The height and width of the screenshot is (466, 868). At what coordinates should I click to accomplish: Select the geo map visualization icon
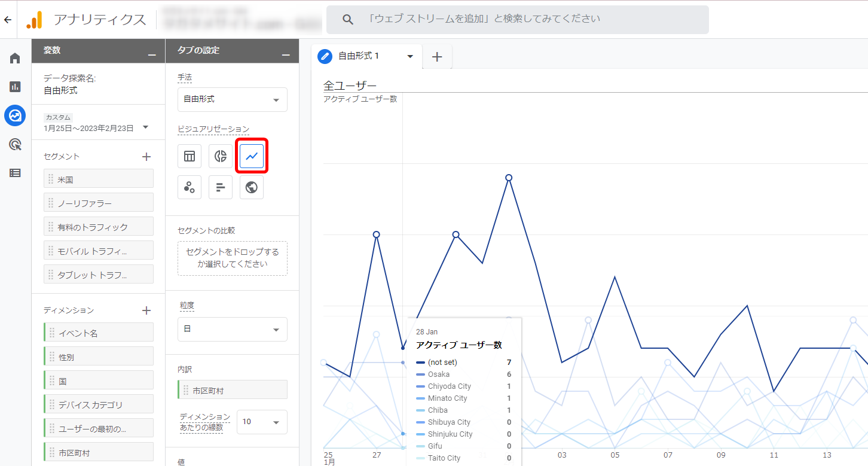click(x=252, y=187)
